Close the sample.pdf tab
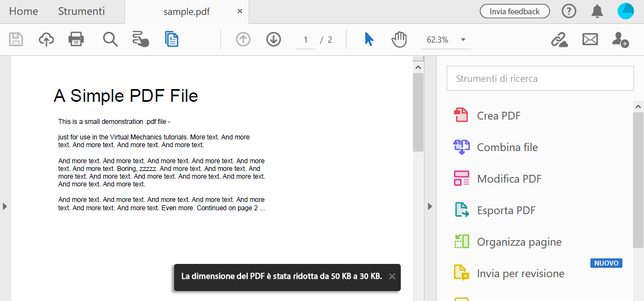 pos(240,12)
